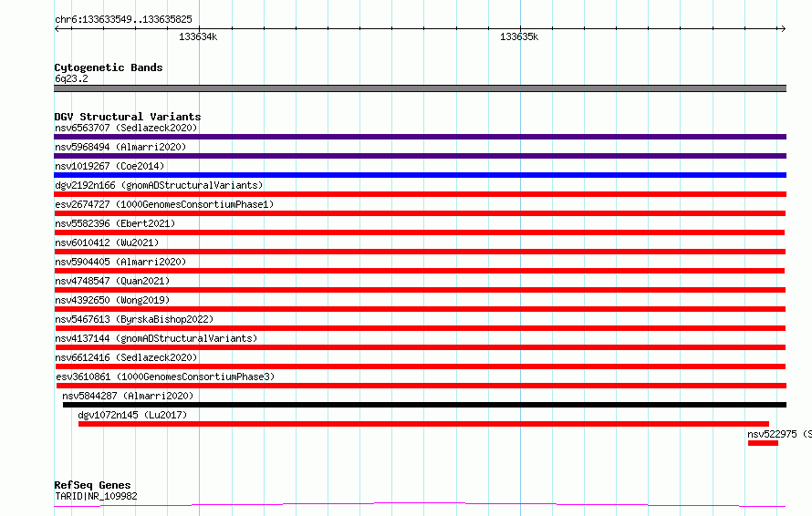Viewport: 812px width, 516px height.
Task: Click the chr6:133633549..133635825 region label
Action: (x=123, y=19)
